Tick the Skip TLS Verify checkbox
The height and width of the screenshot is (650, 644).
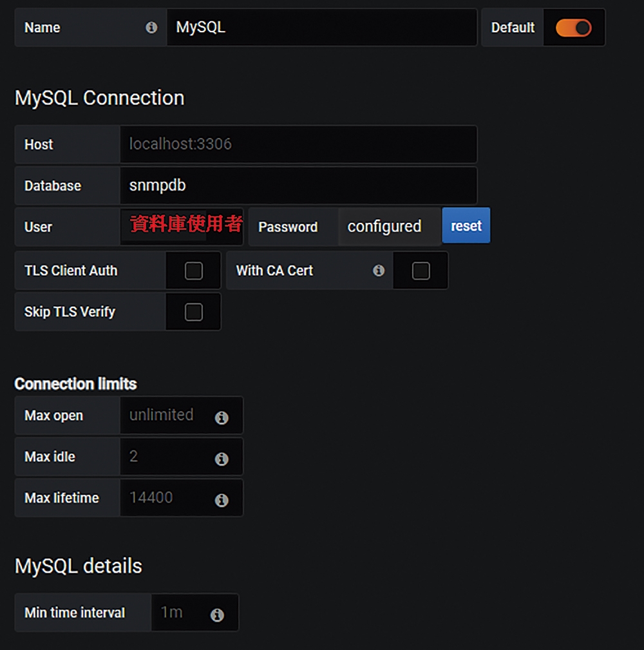pos(194,312)
